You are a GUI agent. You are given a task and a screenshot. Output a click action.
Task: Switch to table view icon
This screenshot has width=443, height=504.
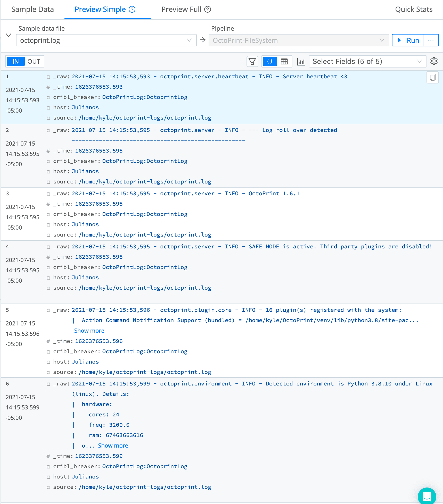coord(284,62)
